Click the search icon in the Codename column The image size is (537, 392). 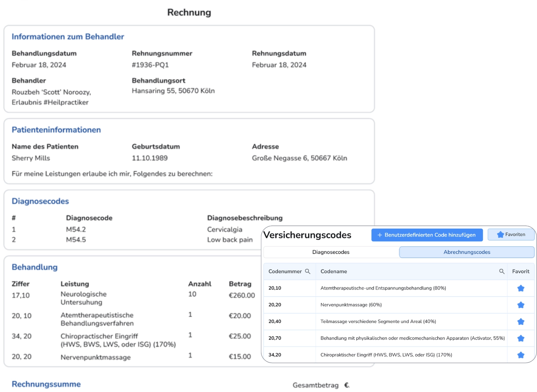[x=502, y=272]
